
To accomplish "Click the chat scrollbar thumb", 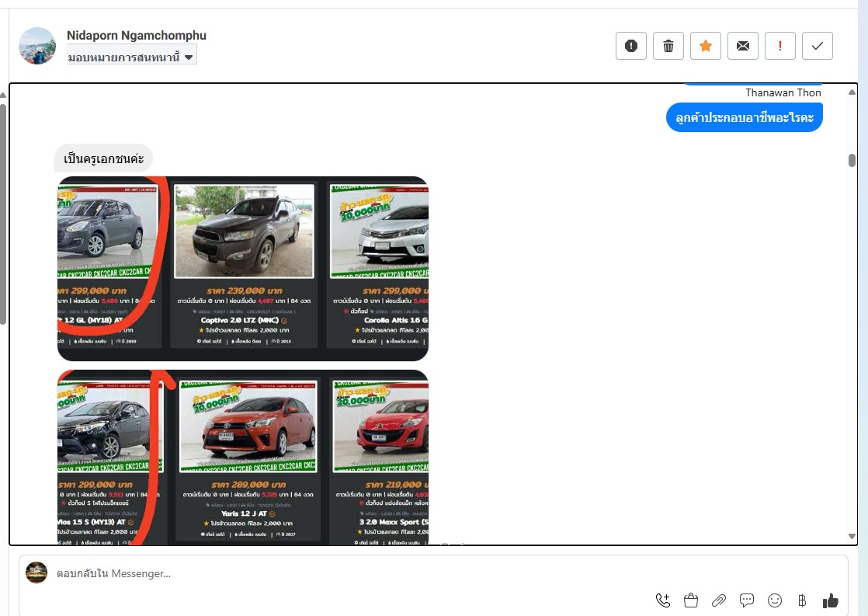I will [x=852, y=160].
